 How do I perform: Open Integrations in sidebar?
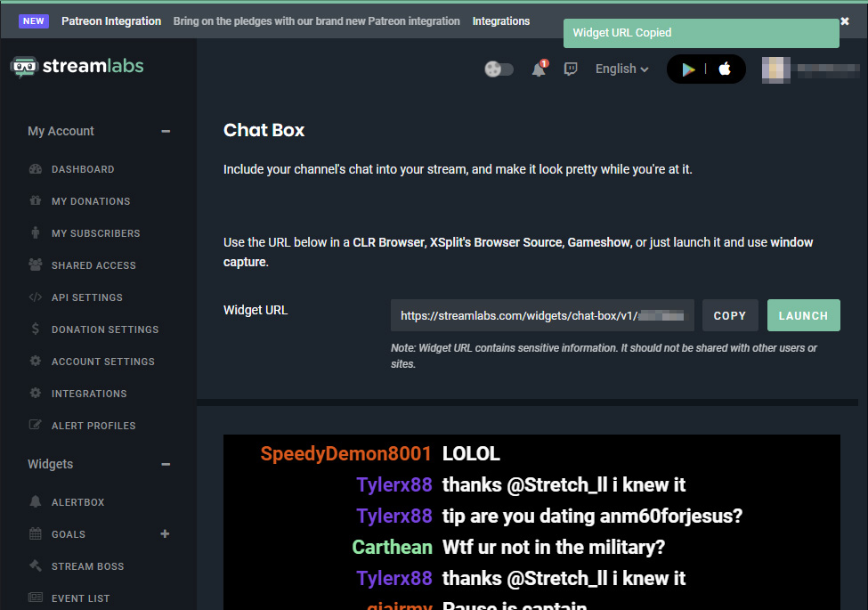point(89,394)
